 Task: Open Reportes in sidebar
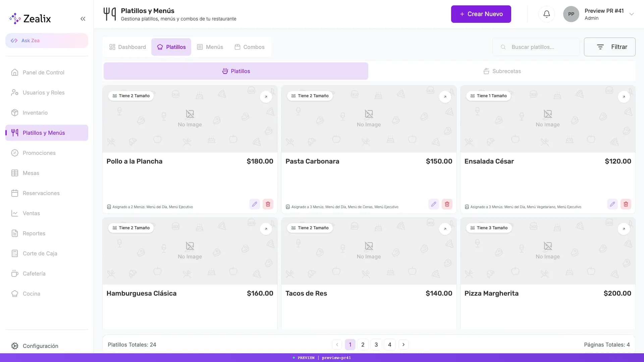(x=47, y=233)
